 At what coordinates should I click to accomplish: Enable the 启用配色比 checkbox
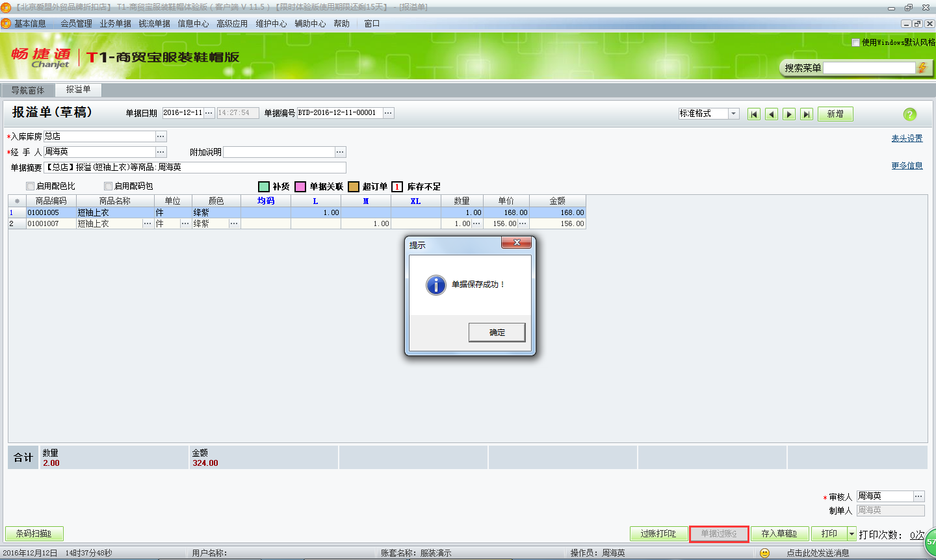[x=30, y=186]
